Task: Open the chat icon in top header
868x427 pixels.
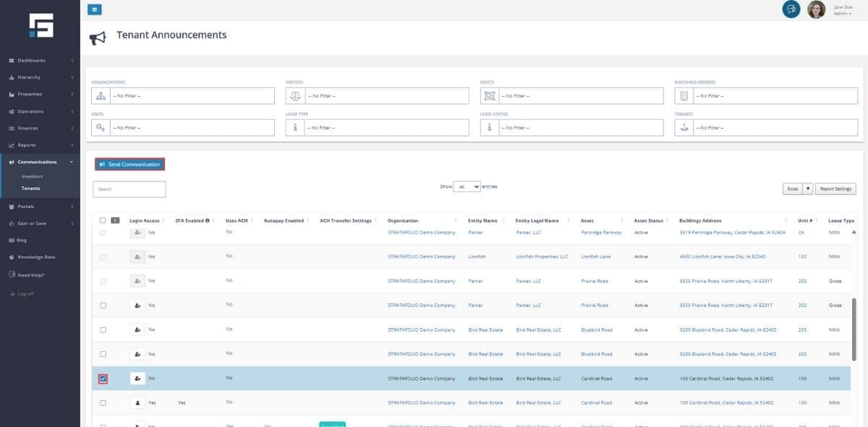Action: (x=791, y=9)
